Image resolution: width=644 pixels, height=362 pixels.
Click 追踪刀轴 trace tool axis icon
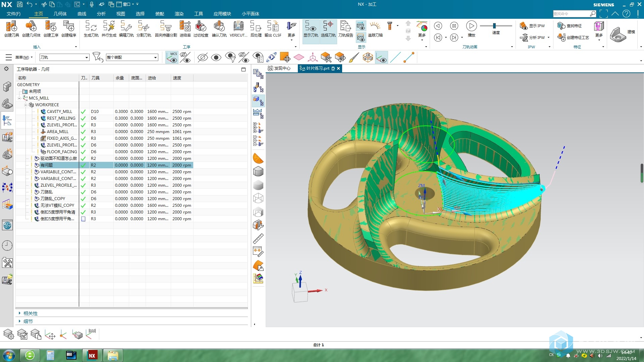click(375, 29)
